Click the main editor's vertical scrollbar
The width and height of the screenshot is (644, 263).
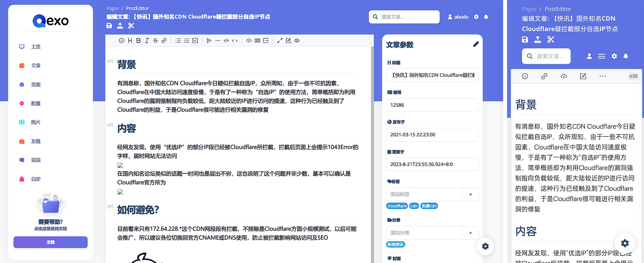tap(372, 117)
